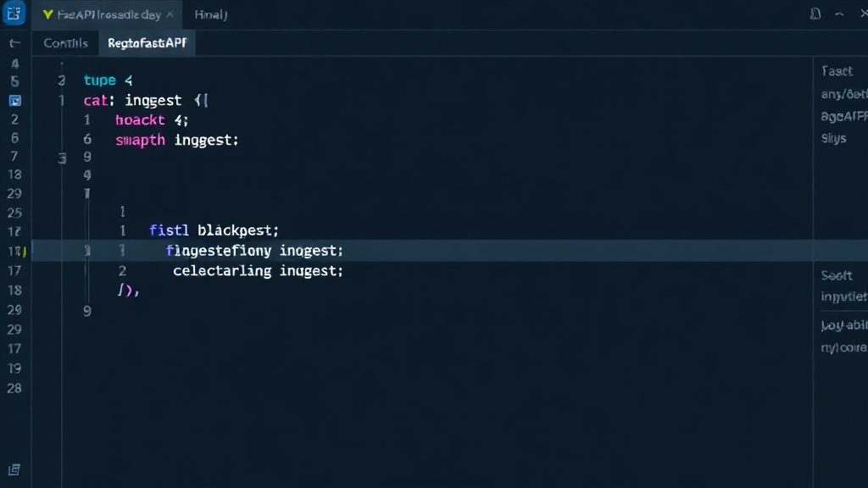Click the yellow change marker at the highlighted line
Viewport: 868px width, 488px height.
click(x=25, y=251)
